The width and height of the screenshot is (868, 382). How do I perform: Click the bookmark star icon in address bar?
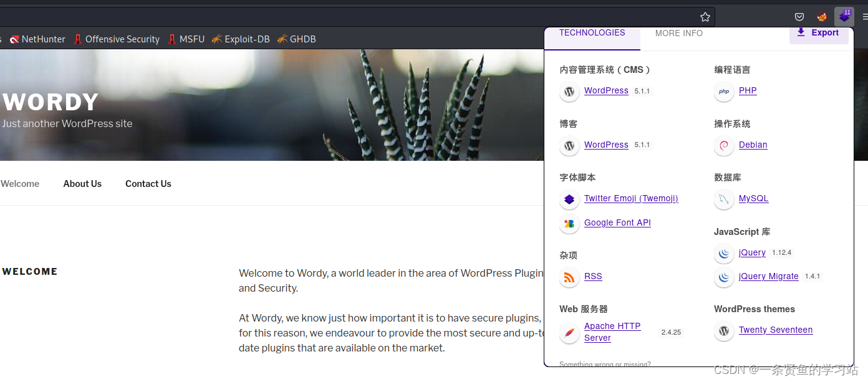(x=705, y=17)
